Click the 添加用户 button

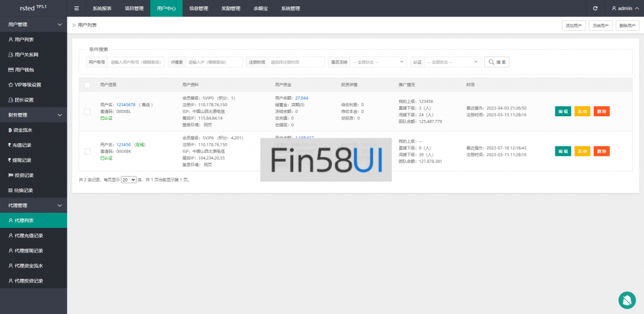click(x=573, y=26)
